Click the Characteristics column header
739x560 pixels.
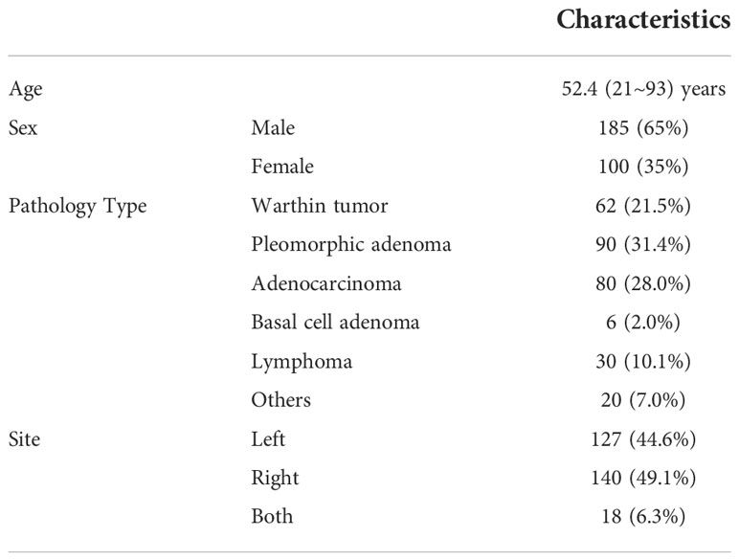pyautogui.click(x=643, y=20)
